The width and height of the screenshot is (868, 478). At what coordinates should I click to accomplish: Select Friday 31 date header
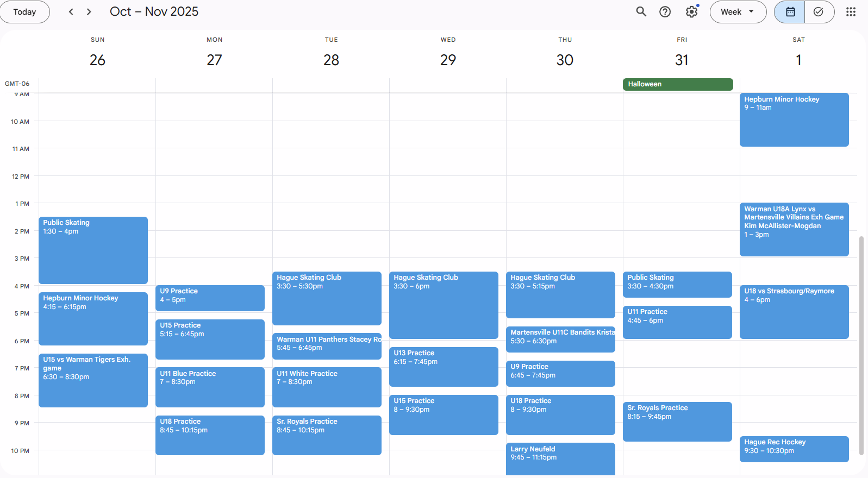[682, 60]
